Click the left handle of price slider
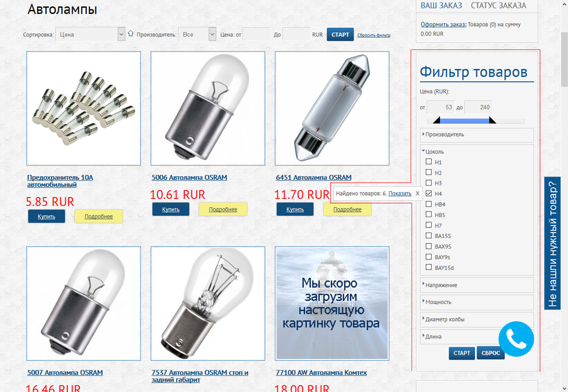This screenshot has height=392, width=568. (436, 120)
